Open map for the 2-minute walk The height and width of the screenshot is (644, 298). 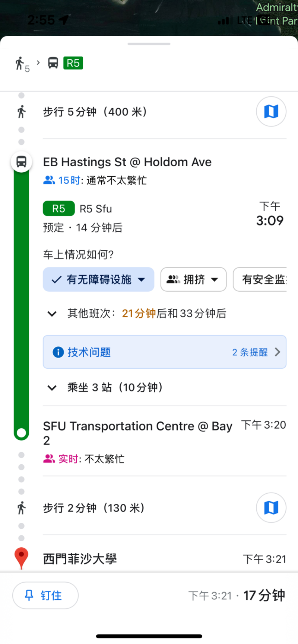coord(271,508)
